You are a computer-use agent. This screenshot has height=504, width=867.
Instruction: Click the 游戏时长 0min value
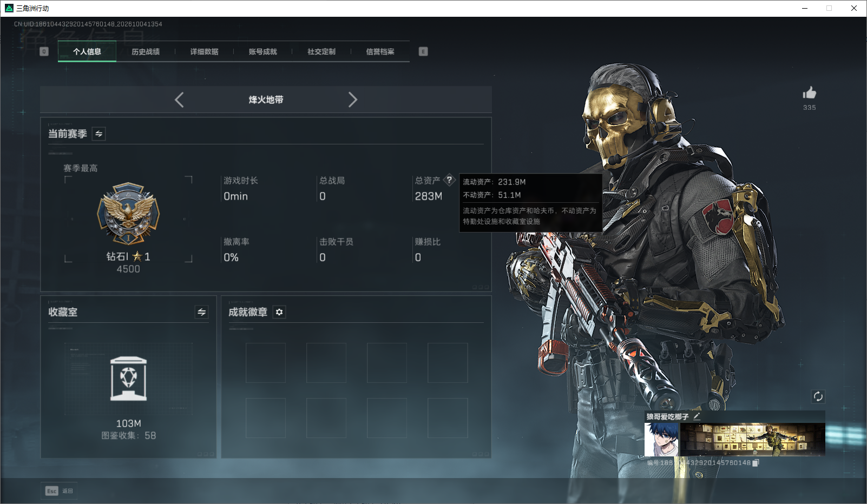click(x=236, y=196)
